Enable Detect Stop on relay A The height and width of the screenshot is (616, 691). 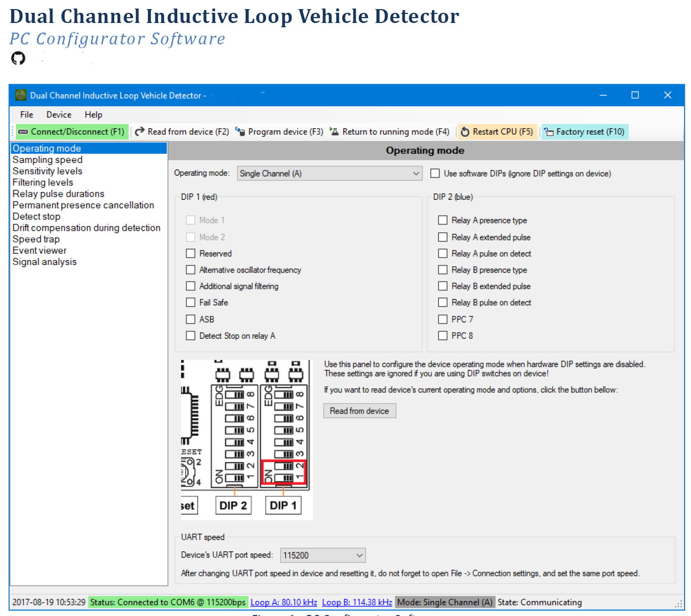click(191, 336)
